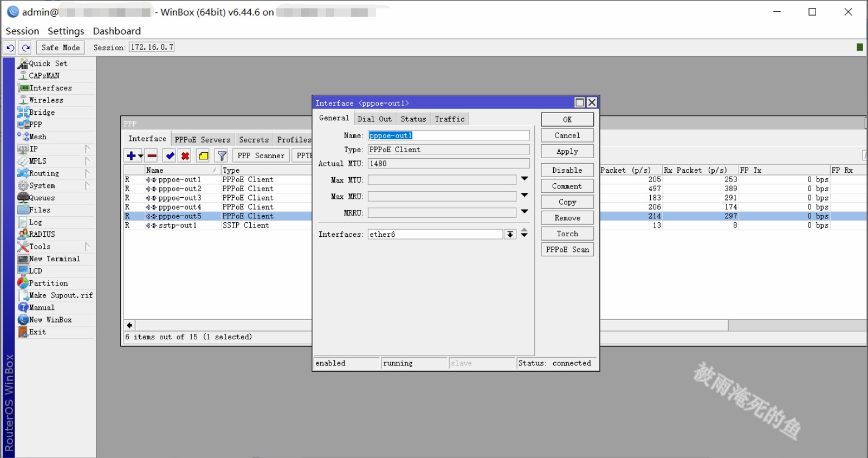Click the blue plus Add button
868x458 pixels.
[x=131, y=156]
